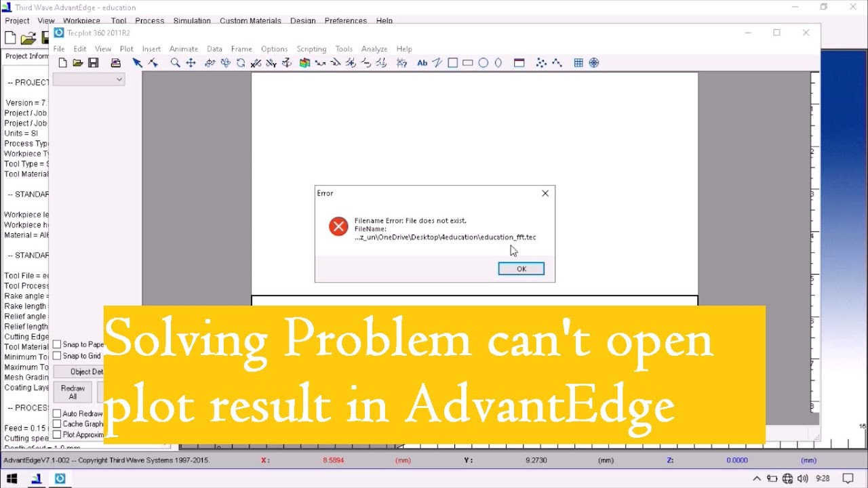
Task: Open Tecplot Animate menu
Action: tap(184, 49)
